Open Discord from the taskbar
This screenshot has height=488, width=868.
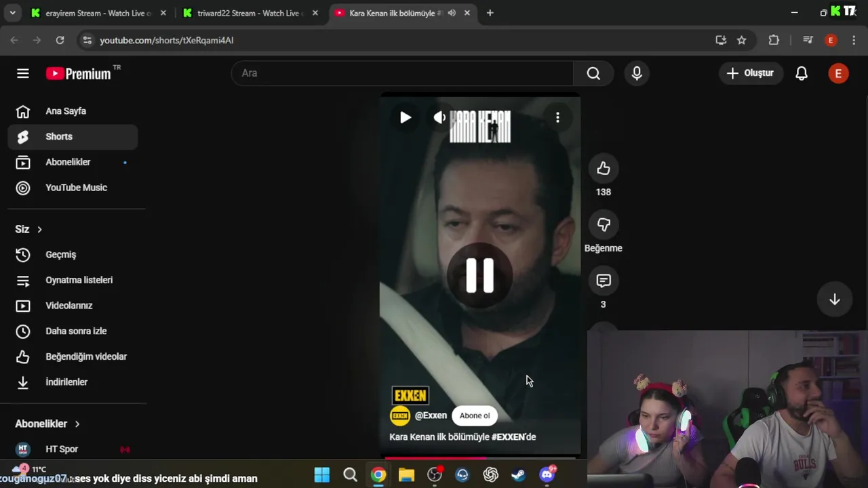(x=547, y=474)
